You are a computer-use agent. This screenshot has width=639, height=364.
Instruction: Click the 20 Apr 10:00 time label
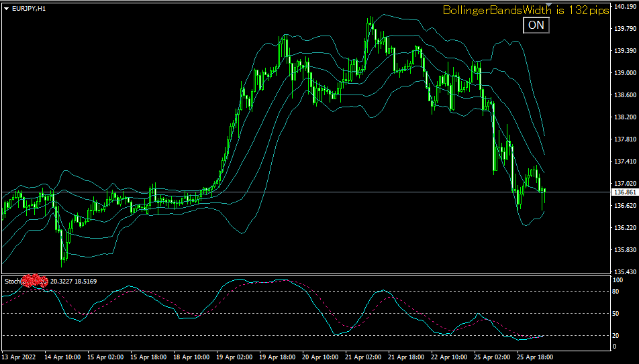[320, 357]
